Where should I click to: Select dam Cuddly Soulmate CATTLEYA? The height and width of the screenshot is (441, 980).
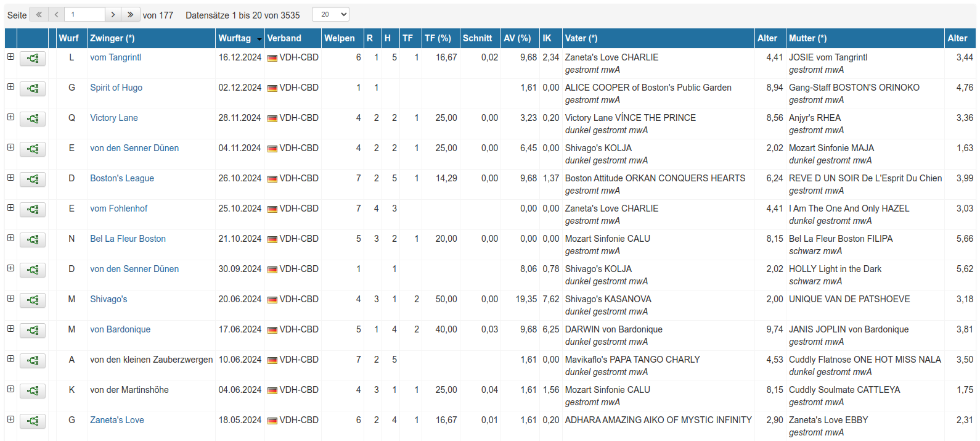pos(844,390)
